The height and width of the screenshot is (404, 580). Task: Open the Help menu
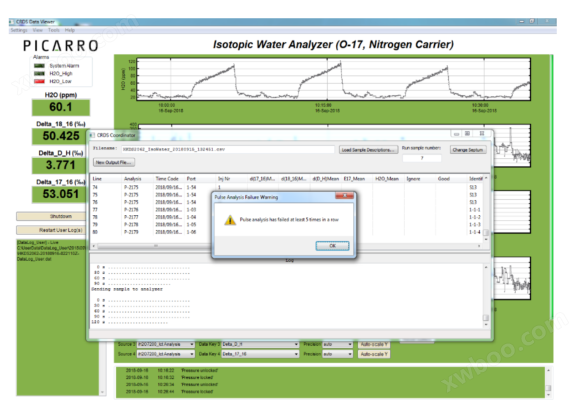tap(70, 30)
